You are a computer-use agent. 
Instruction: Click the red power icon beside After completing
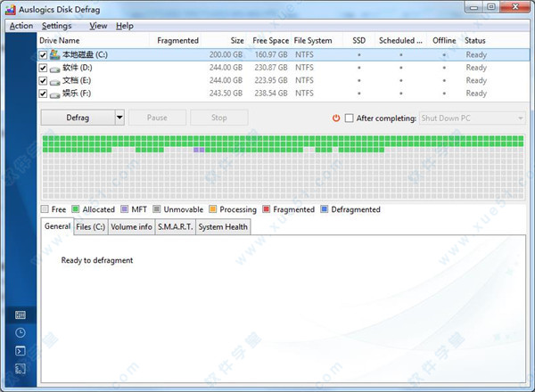click(336, 118)
